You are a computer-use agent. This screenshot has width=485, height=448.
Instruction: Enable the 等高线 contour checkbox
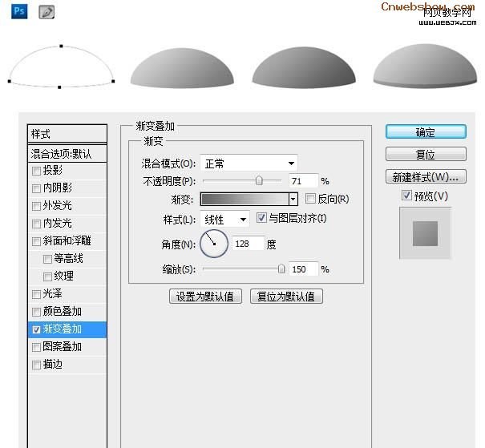47,259
